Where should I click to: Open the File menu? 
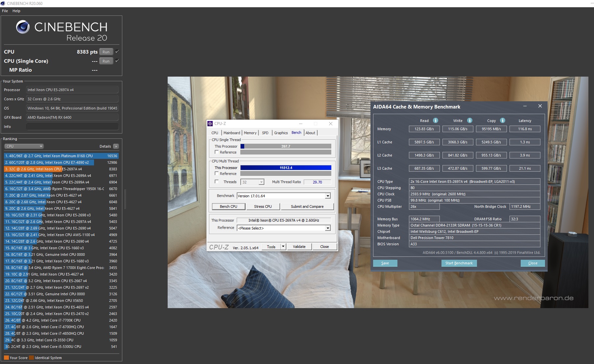(x=5, y=11)
